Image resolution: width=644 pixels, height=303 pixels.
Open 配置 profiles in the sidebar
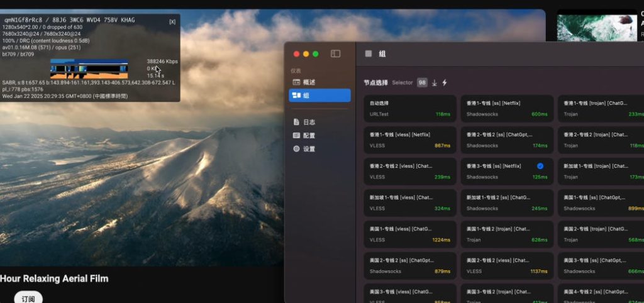[x=319, y=136]
